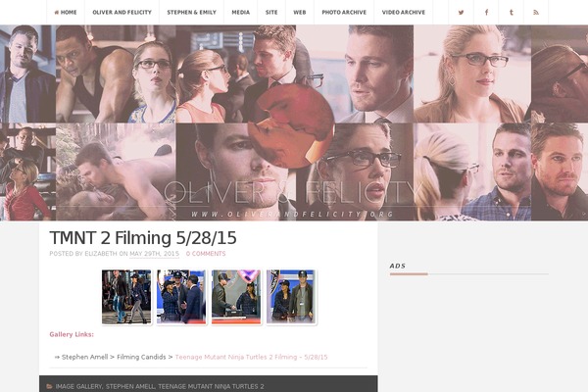Image resolution: width=588 pixels, height=392 pixels.
Task: Open the Tumblr blog icon
Action: [512, 13]
